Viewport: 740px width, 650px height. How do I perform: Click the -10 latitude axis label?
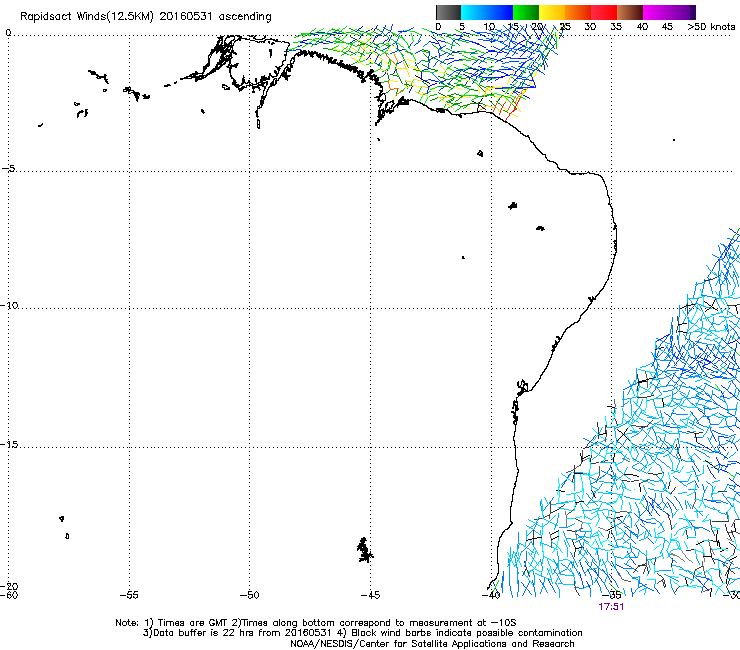coord(9,305)
